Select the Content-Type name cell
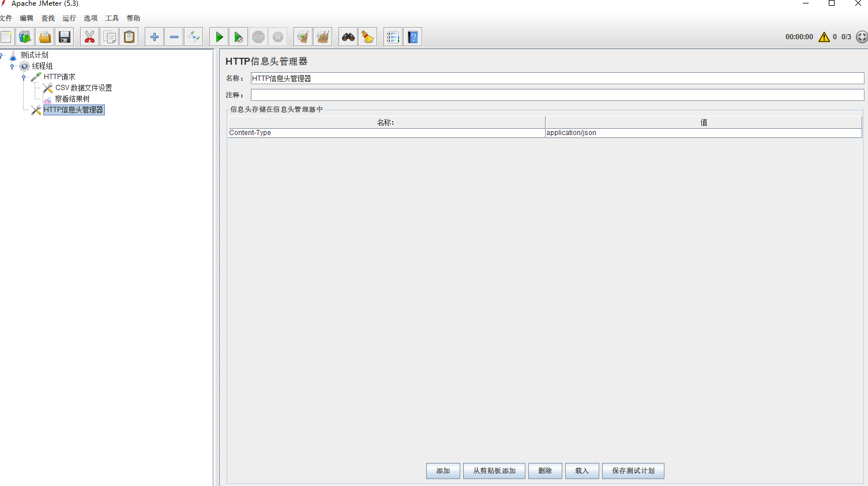 tap(386, 133)
